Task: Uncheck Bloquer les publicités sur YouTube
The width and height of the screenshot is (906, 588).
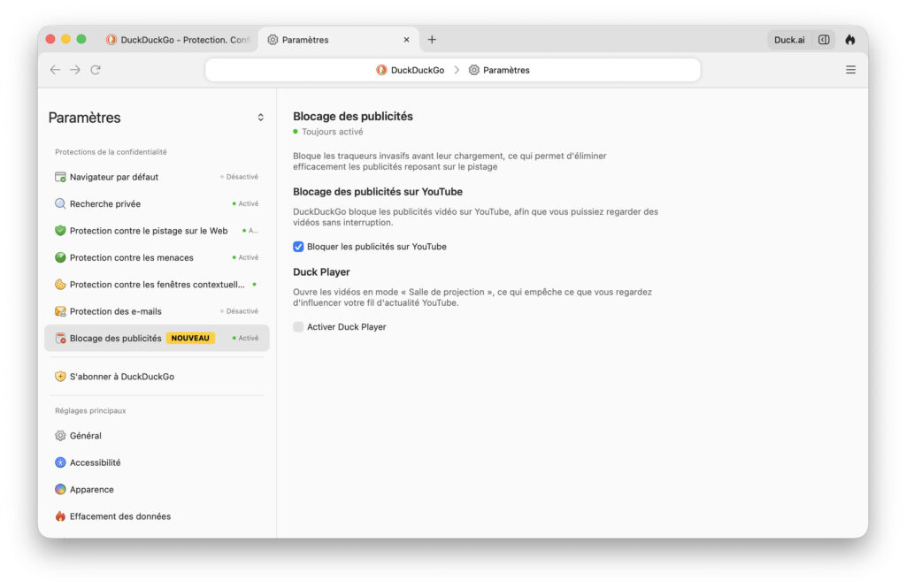Action: point(298,247)
